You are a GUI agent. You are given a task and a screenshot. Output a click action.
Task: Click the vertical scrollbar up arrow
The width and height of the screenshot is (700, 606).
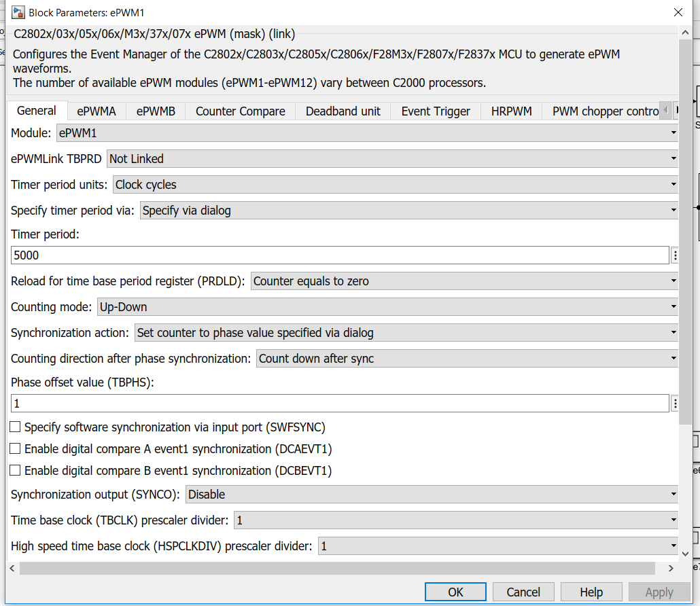(x=685, y=33)
